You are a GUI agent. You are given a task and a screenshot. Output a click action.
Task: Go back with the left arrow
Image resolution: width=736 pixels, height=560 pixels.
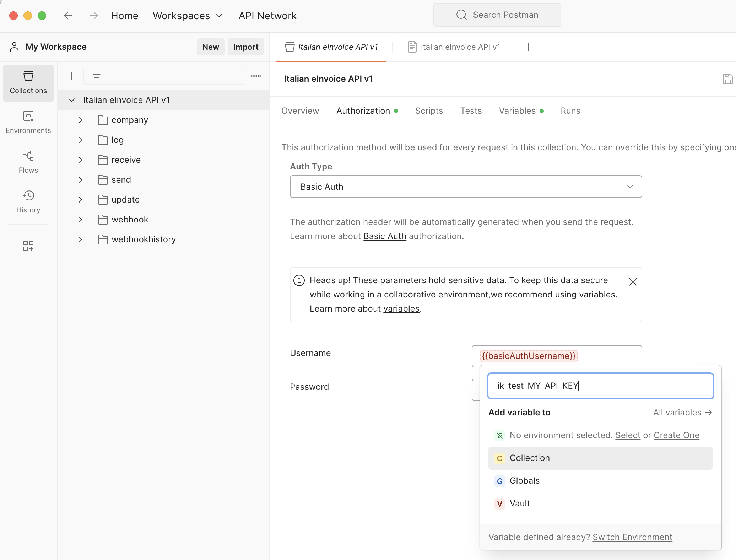[x=68, y=16]
